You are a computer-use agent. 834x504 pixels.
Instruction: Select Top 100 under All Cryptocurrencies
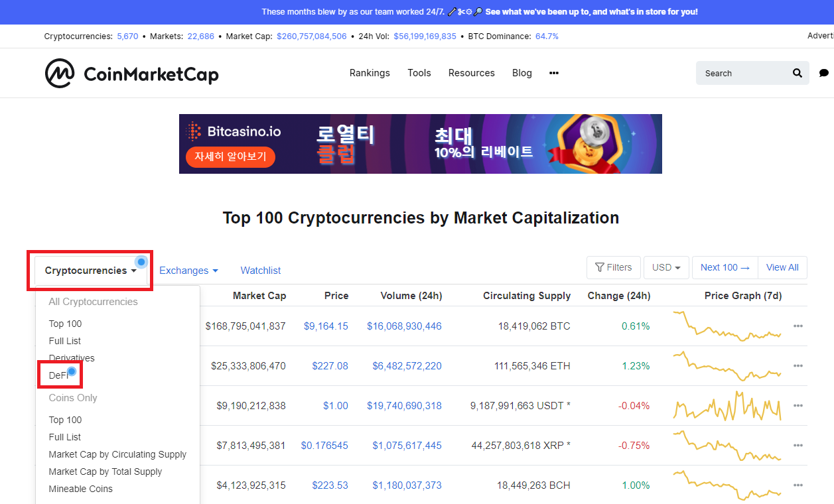(x=65, y=324)
